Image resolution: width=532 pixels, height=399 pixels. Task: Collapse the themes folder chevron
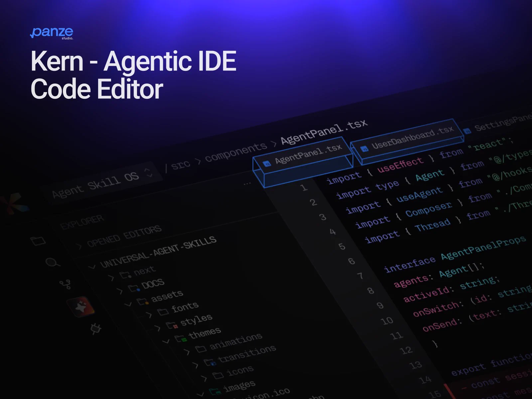[166, 341]
